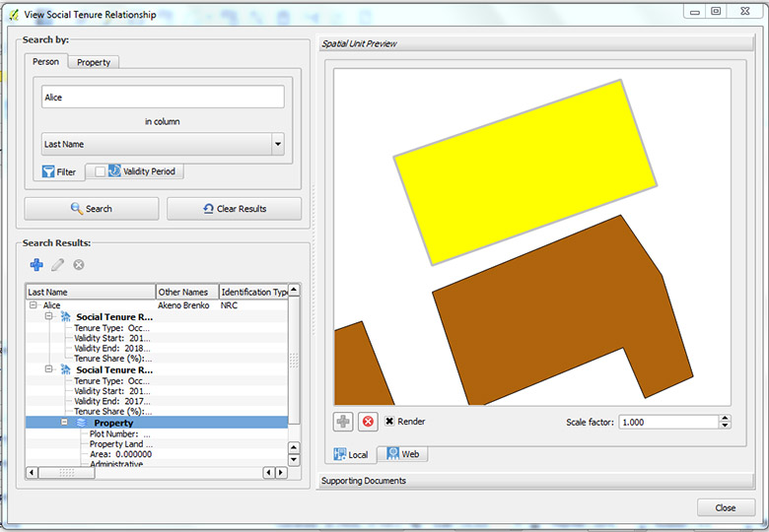This screenshot has width=769, height=532.
Task: Click the red remove icon below the map preview
Action: pyautogui.click(x=368, y=422)
